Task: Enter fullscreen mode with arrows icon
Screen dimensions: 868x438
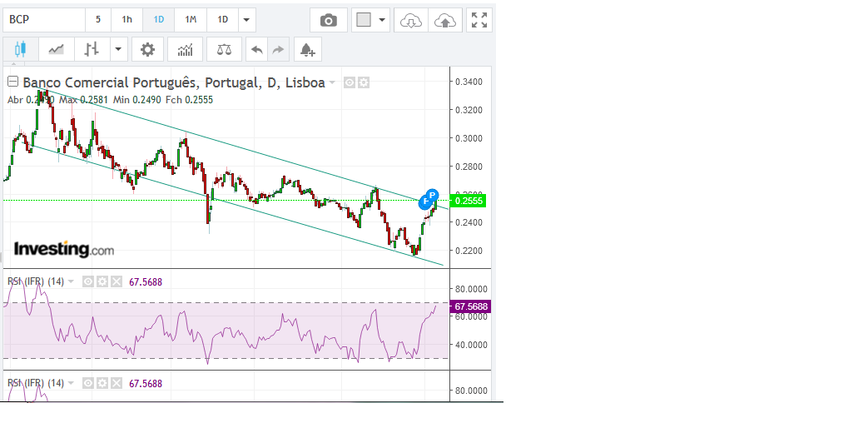Action: 479,21
